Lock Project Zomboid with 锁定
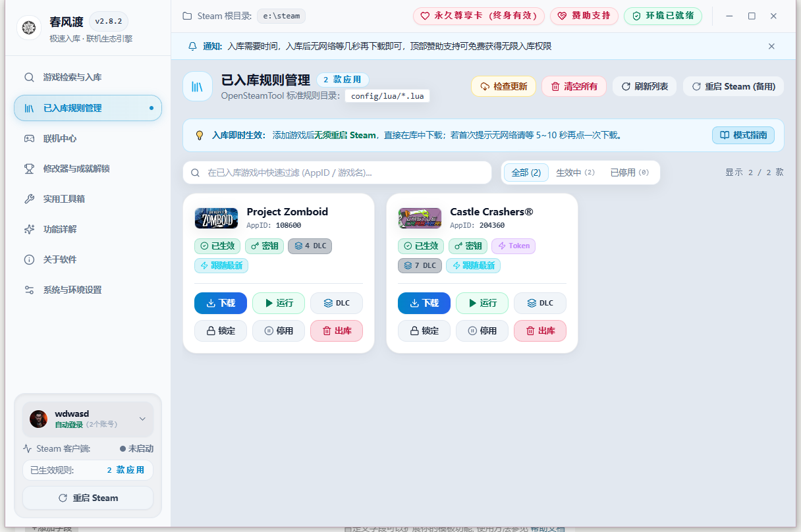The height and width of the screenshot is (532, 801). coord(221,331)
